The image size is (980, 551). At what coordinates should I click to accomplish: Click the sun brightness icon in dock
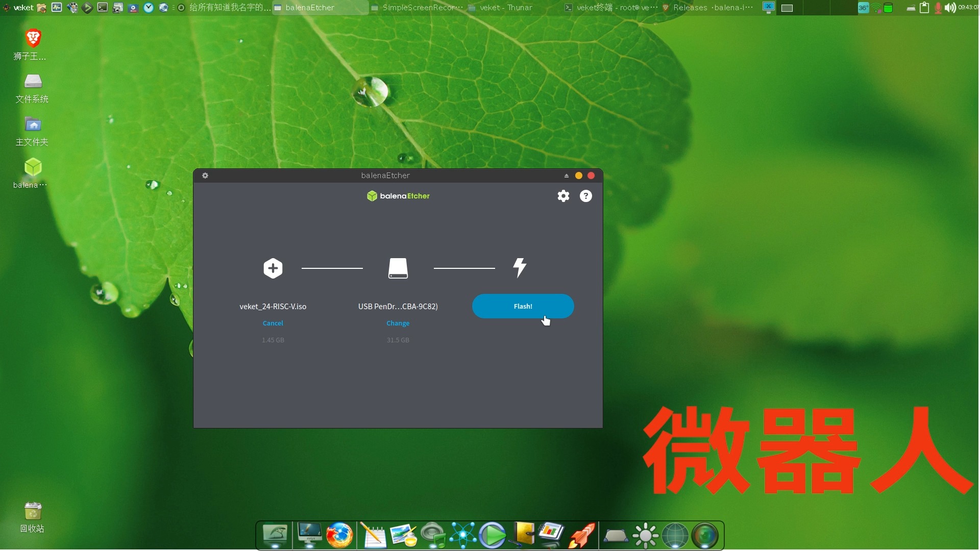pyautogui.click(x=645, y=536)
